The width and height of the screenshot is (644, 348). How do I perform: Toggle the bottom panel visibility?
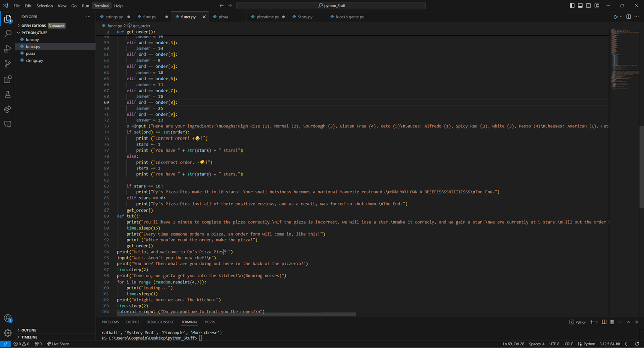[580, 6]
